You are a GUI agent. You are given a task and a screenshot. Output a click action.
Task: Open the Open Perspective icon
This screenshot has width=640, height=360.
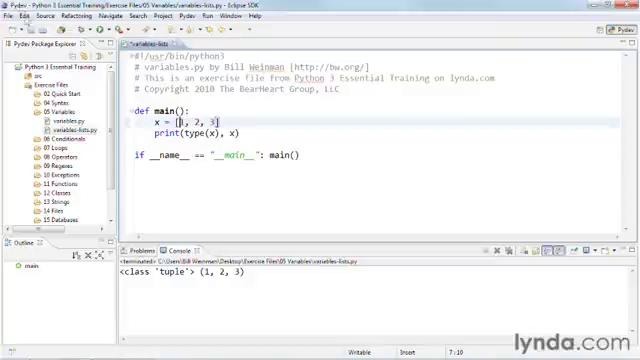point(600,30)
